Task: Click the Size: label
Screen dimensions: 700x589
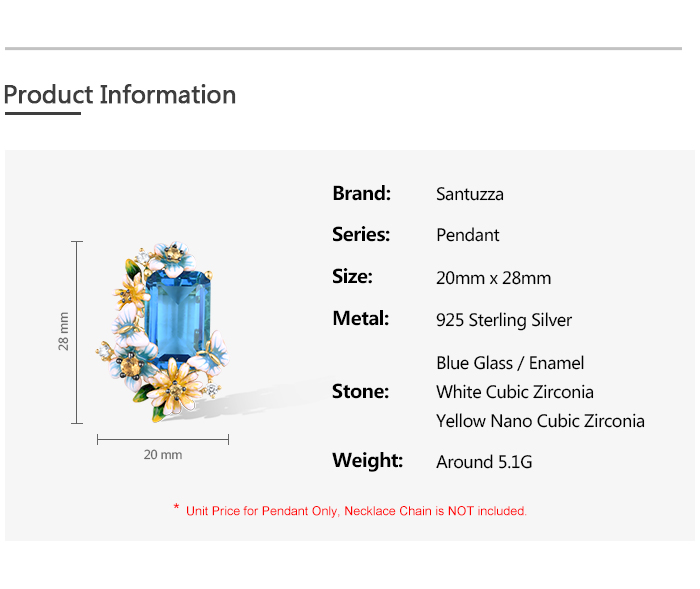Action: (352, 277)
